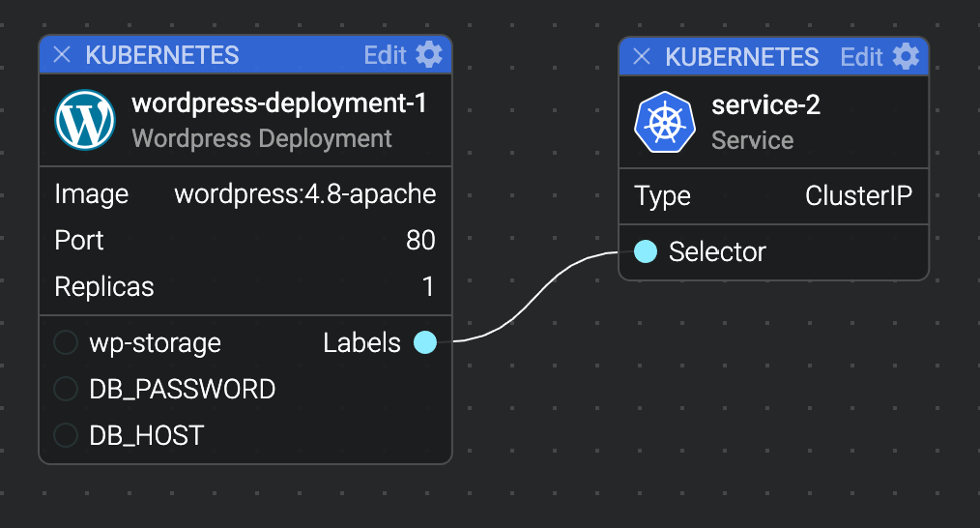Click the image value wordpress:4.8-apache

click(305, 194)
